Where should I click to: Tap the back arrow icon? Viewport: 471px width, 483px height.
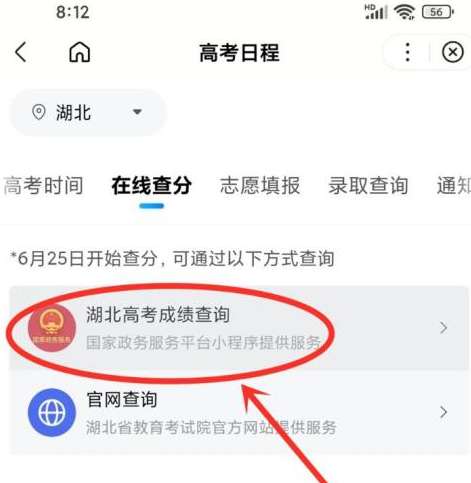click(21, 52)
